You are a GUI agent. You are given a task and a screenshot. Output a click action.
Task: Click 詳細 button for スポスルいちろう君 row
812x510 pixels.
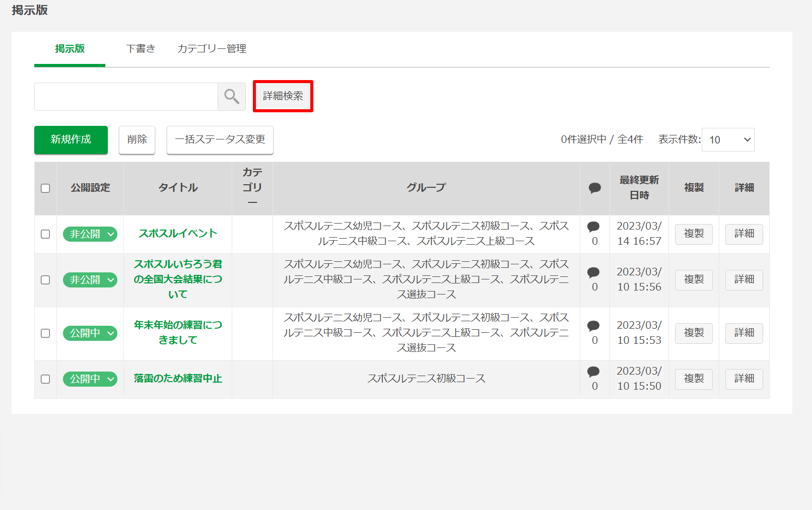pos(744,279)
